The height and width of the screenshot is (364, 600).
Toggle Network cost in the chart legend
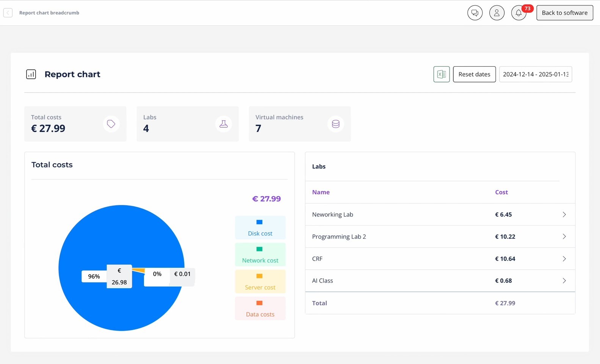(x=260, y=255)
